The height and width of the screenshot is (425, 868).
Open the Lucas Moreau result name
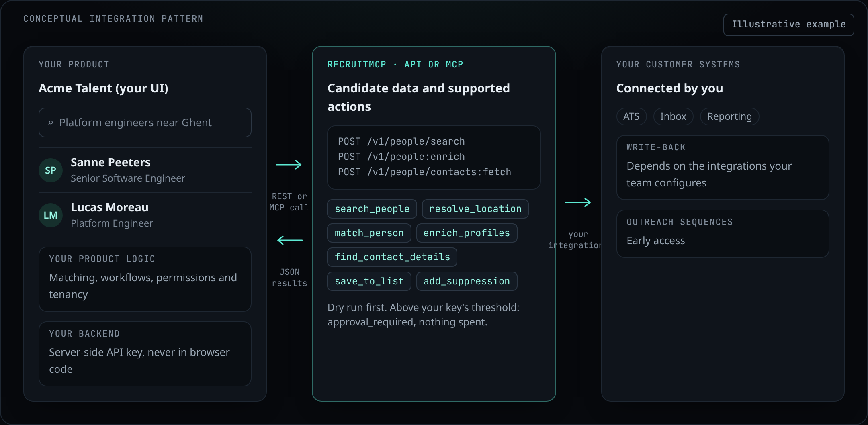tap(110, 207)
